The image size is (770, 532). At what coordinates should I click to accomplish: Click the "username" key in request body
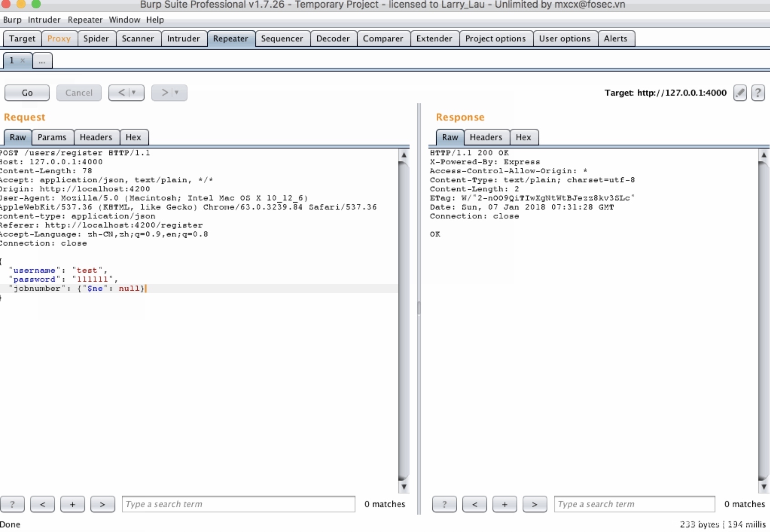pos(34,270)
